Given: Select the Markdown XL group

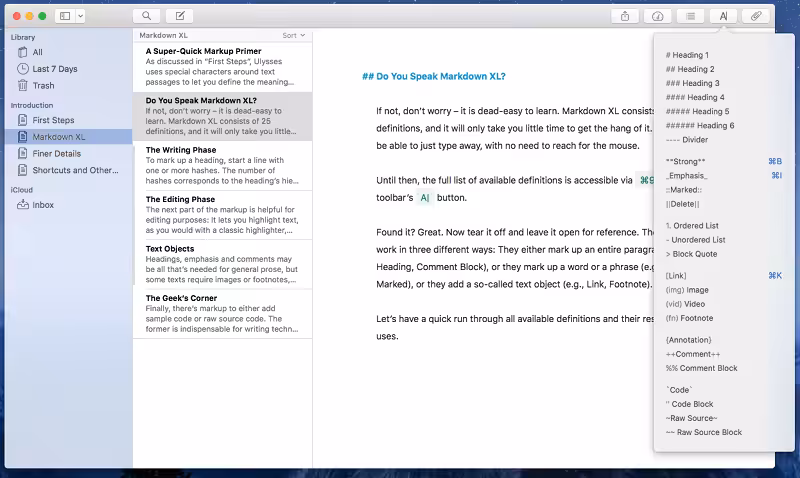Looking at the screenshot, I should [x=69, y=137].
